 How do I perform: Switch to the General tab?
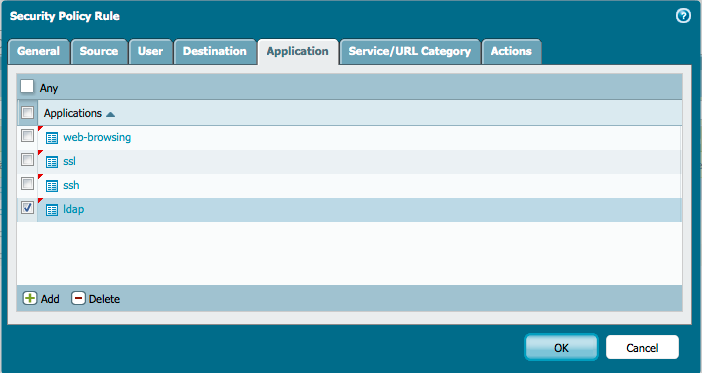[x=39, y=51]
